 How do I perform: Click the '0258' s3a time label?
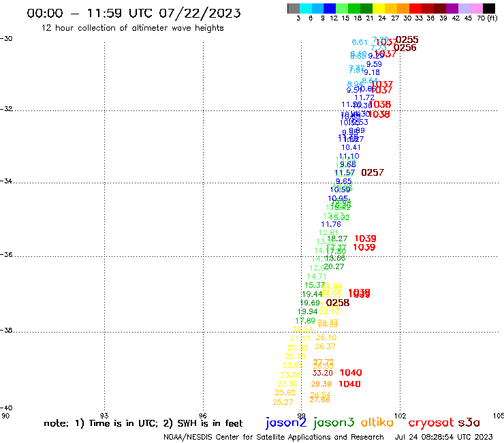coord(338,303)
